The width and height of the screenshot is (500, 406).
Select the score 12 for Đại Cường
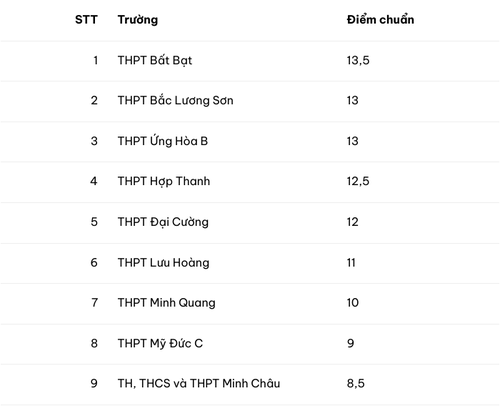click(x=353, y=222)
